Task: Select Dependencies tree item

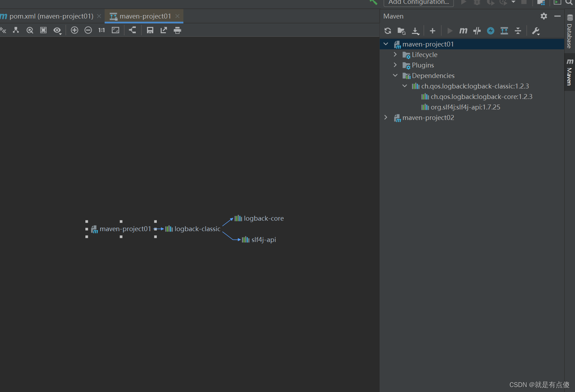Action: (433, 76)
